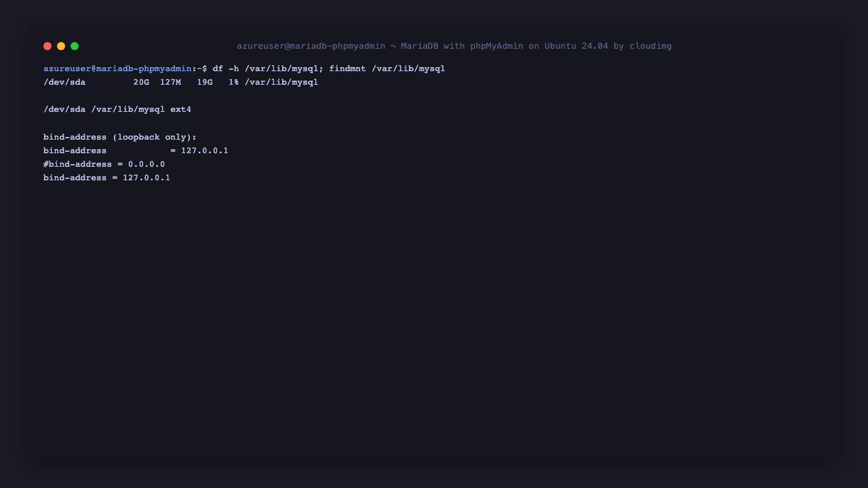Screen dimensions: 868x488
Task: Click the '/dev/sda /var/lib/mysql ext4' line
Action: point(117,110)
